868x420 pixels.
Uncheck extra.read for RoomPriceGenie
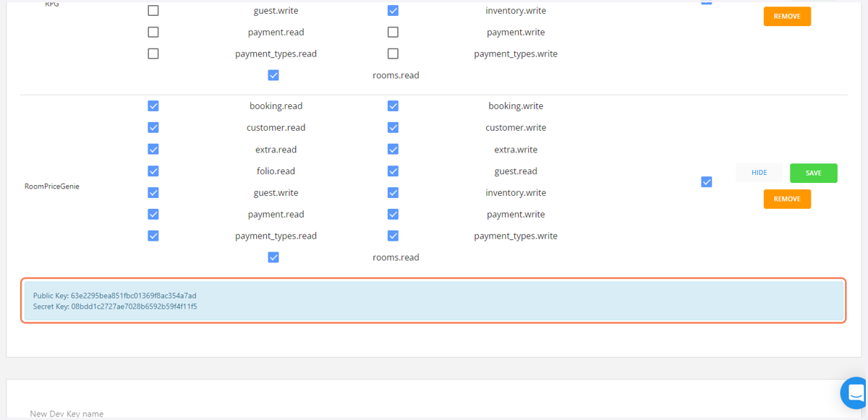pyautogui.click(x=153, y=149)
